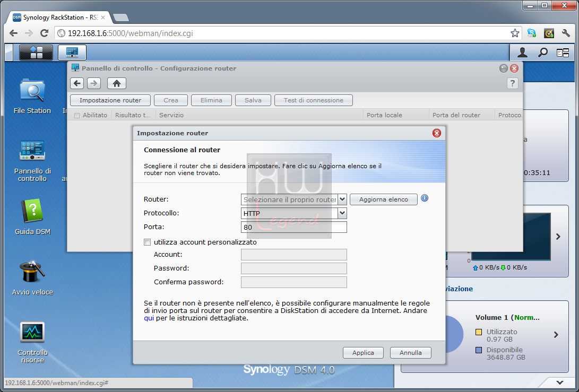The height and width of the screenshot is (392, 579).
Task: Open the Protocollo dropdown
Action: [342, 213]
